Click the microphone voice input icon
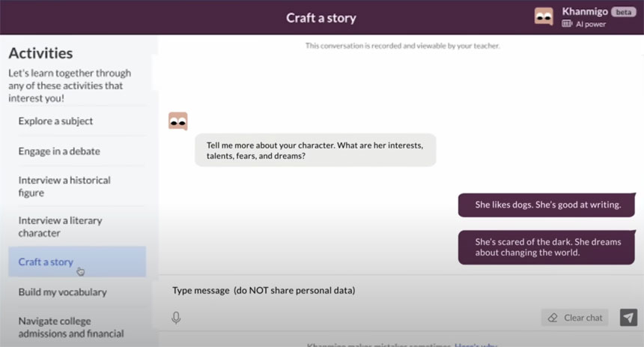644x347 pixels. point(176,318)
